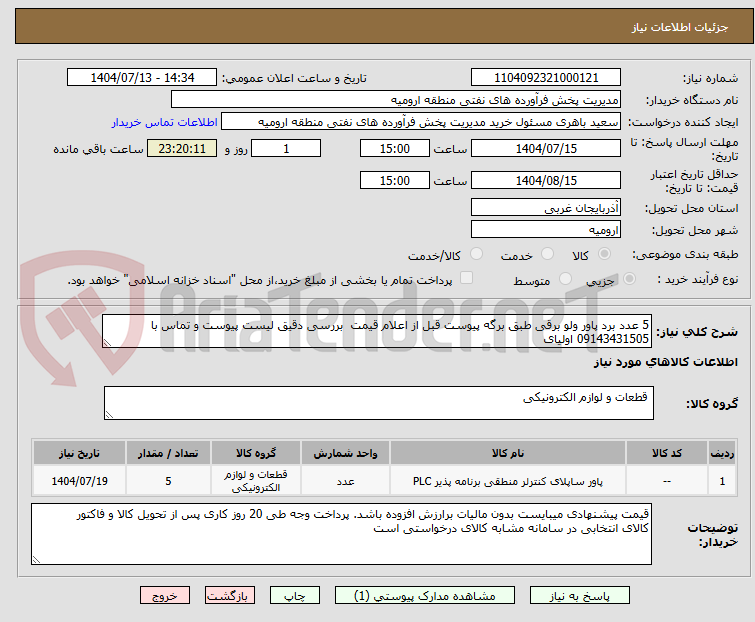Open buyer contact info link

click(165, 122)
